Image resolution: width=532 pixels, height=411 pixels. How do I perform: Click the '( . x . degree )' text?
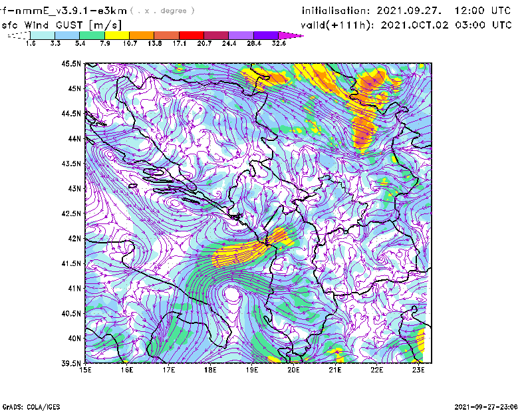tap(162, 11)
